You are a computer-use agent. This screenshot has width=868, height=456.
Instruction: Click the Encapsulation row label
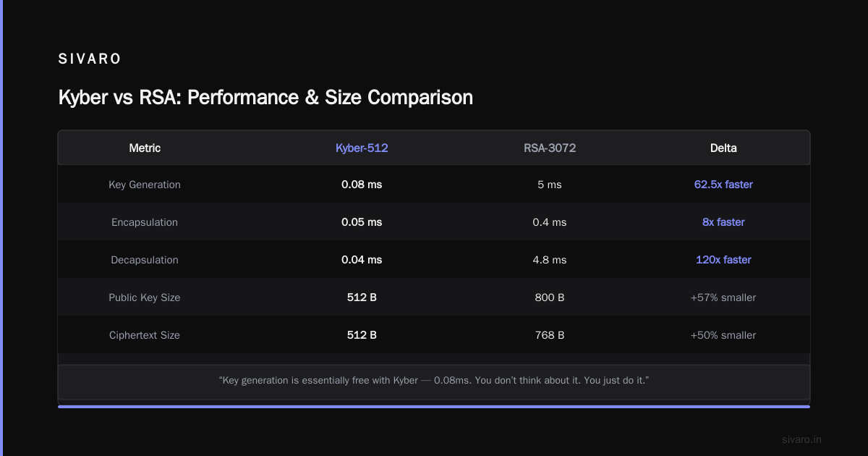(145, 222)
